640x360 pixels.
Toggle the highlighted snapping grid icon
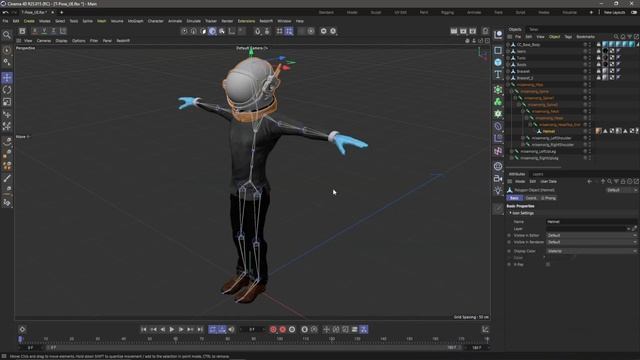[x=289, y=31]
